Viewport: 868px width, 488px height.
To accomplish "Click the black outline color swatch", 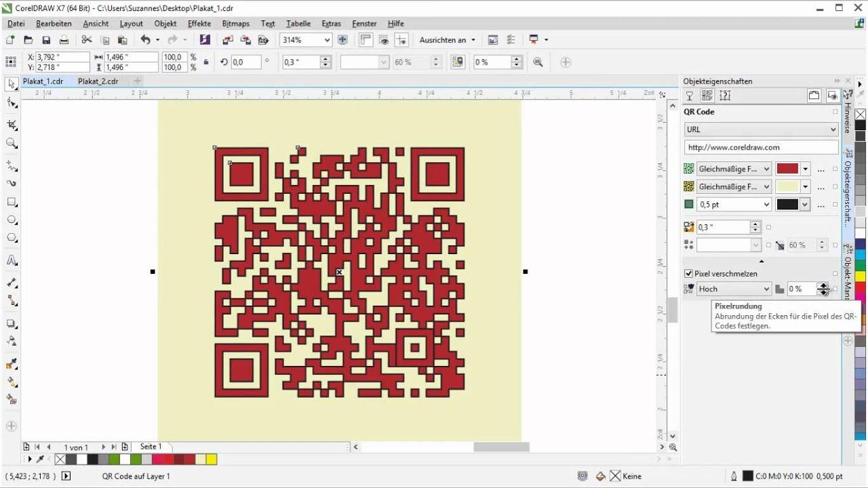I will [787, 204].
